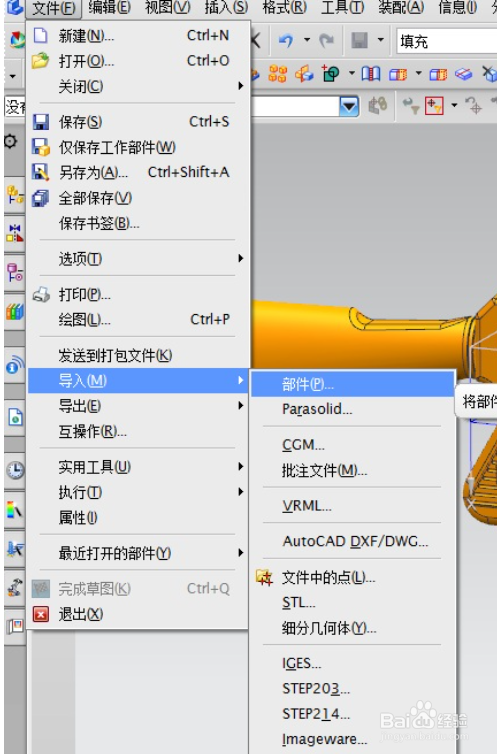Expand the 导出(E) submenu
Image resolution: width=497 pixels, height=754 pixels.
click(138, 406)
